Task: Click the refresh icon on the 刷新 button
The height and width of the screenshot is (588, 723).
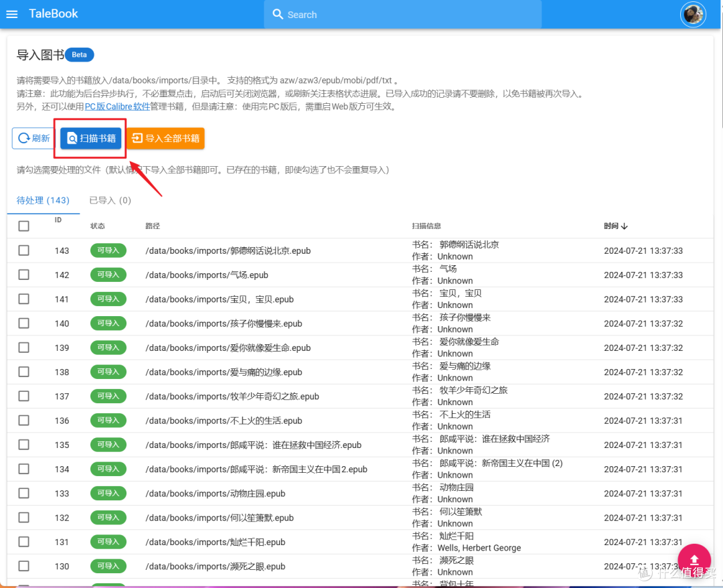Action: [23, 139]
